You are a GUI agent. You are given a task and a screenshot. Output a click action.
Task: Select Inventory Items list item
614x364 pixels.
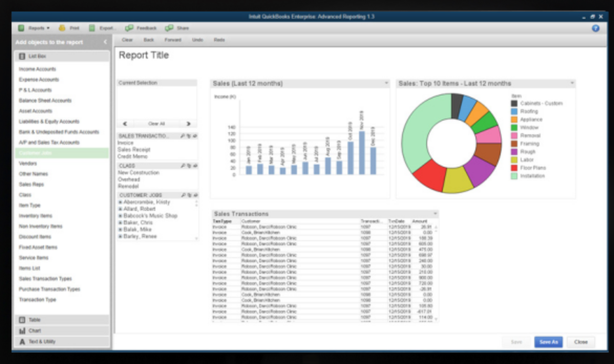[x=36, y=216]
